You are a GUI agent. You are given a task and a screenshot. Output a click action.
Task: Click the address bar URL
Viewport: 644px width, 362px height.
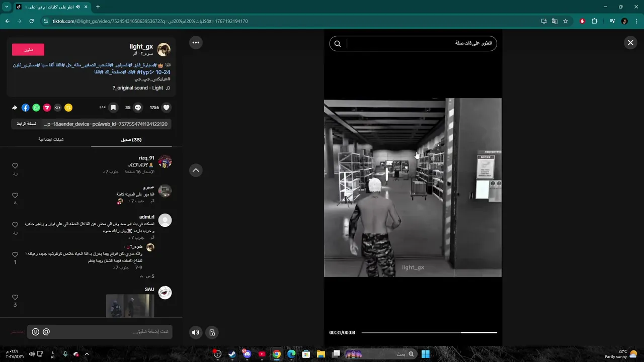tap(150, 21)
